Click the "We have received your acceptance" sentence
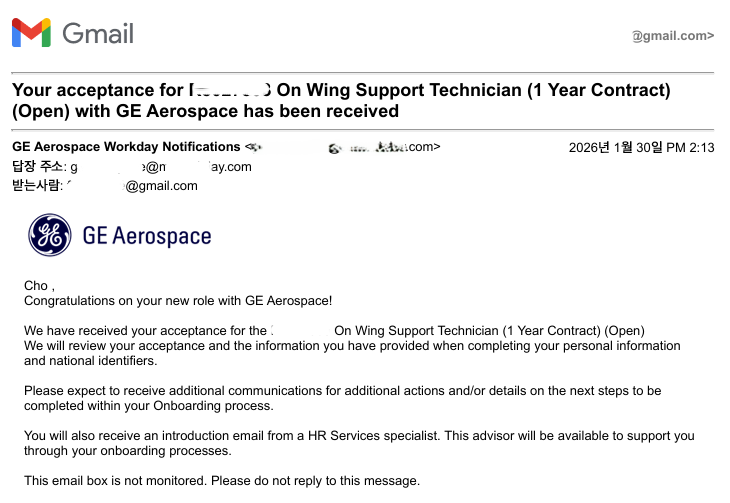 point(145,330)
